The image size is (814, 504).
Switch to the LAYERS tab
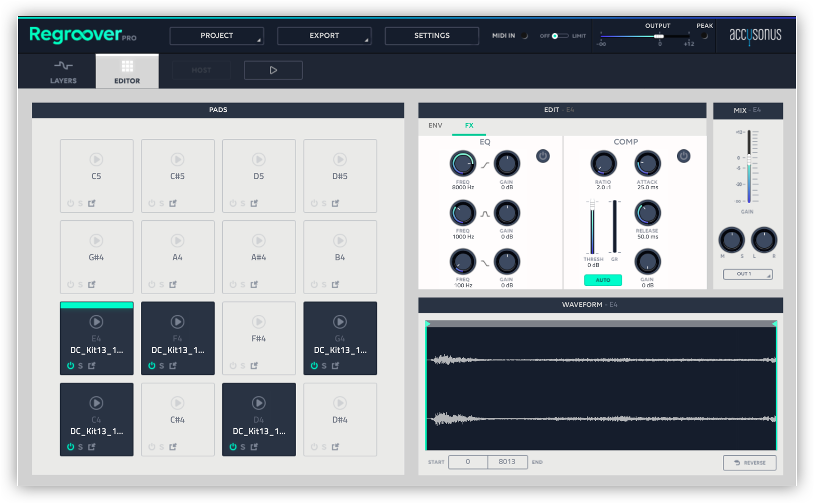click(64, 72)
